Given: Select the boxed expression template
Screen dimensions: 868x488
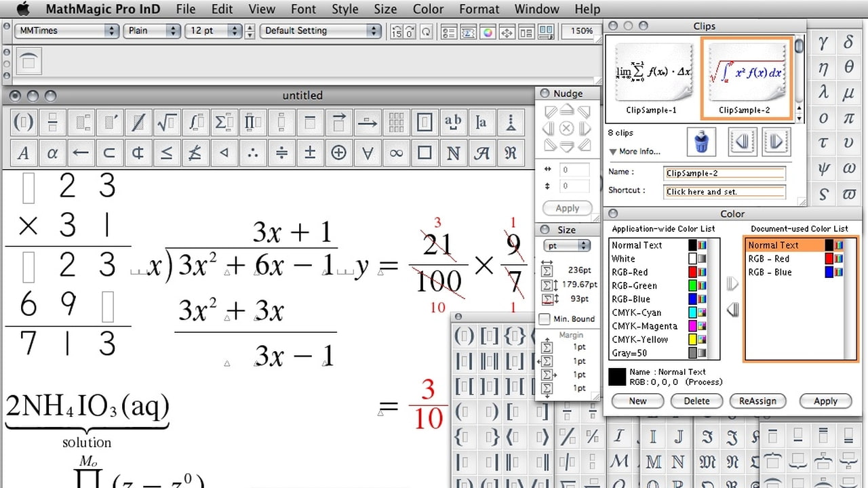Looking at the screenshot, I should (425, 123).
